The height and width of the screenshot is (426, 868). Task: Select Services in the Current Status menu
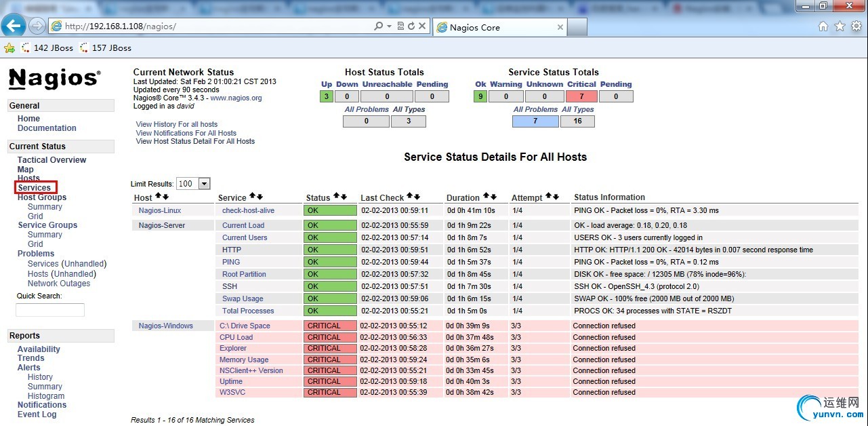(x=35, y=188)
